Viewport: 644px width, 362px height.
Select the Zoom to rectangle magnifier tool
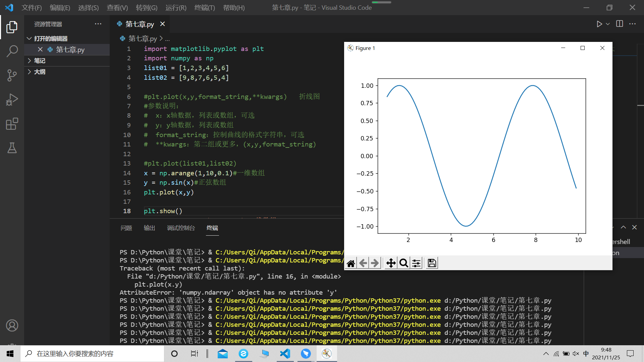(404, 263)
